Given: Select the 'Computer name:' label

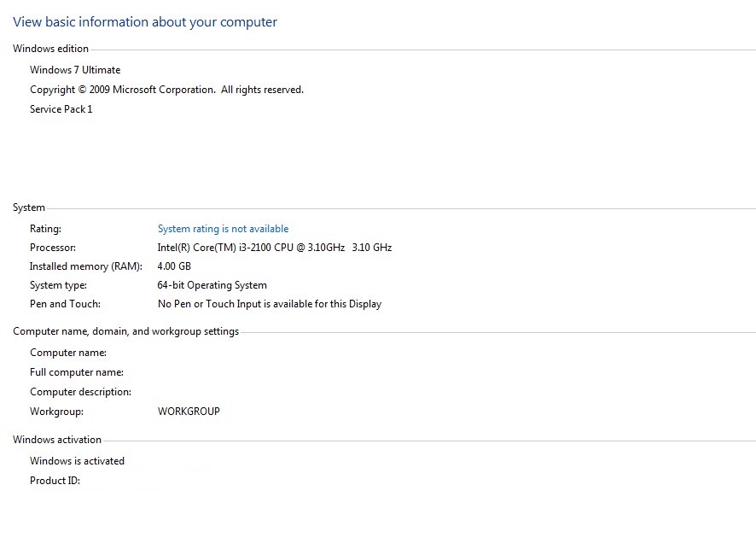Looking at the screenshot, I should tap(68, 353).
